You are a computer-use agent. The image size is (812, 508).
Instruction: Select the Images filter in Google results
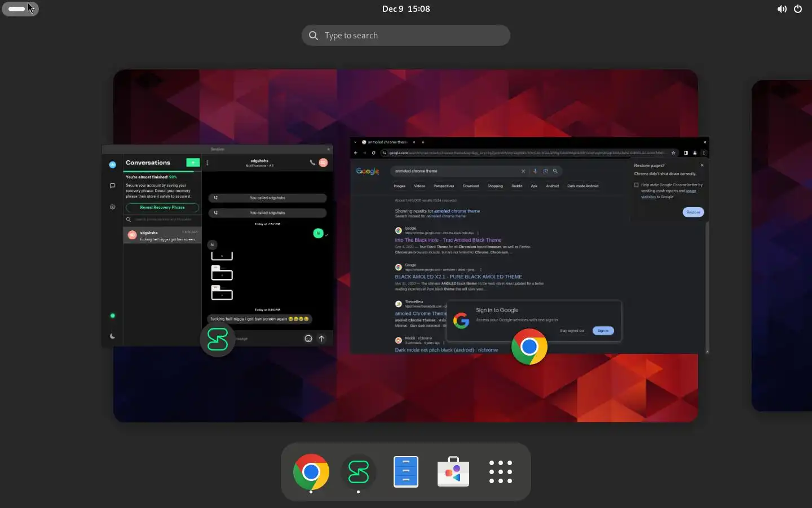click(400, 186)
